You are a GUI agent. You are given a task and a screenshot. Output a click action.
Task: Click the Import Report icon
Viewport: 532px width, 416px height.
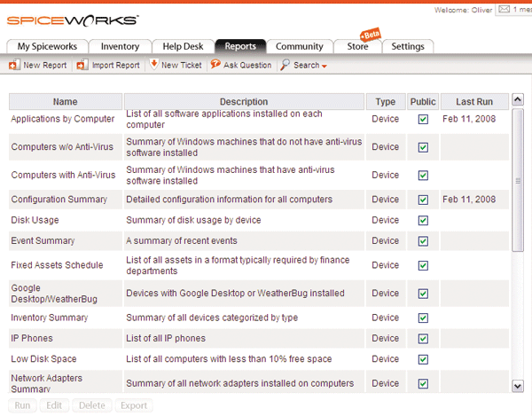pos(82,65)
